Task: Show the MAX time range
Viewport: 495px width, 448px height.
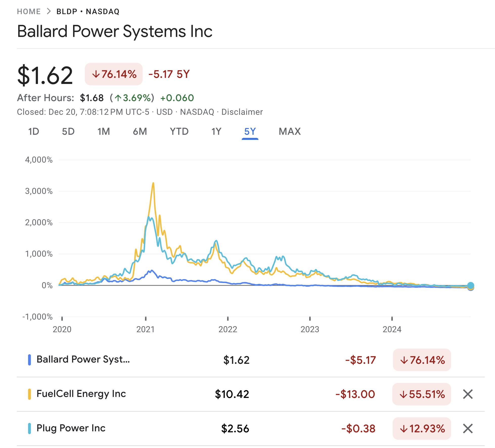Action: coord(290,131)
